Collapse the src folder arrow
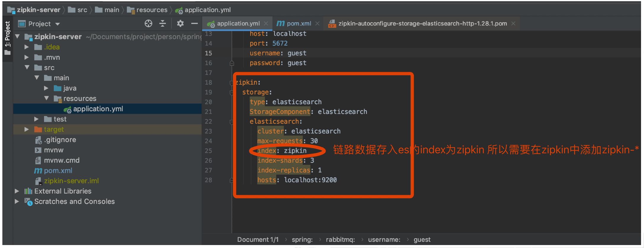 (27, 67)
